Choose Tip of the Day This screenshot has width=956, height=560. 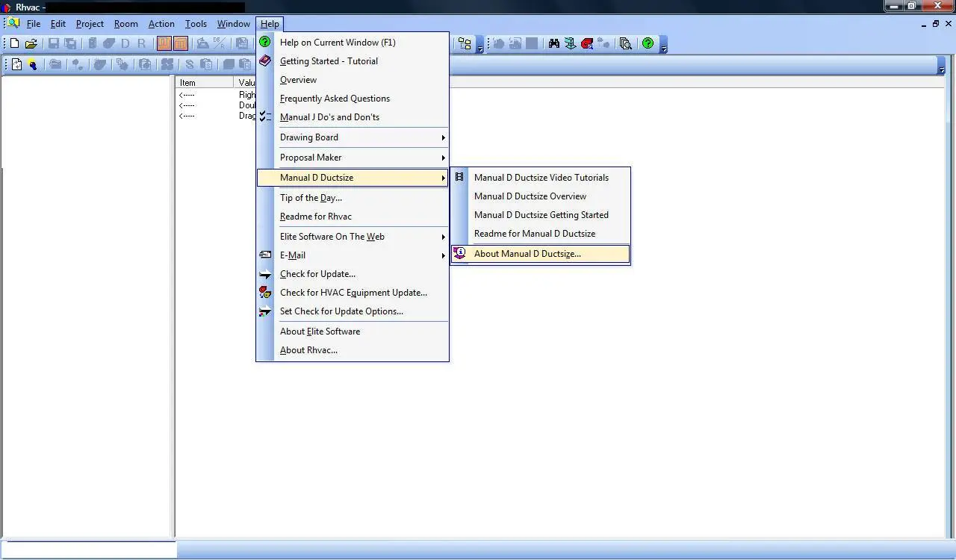pyautogui.click(x=311, y=198)
